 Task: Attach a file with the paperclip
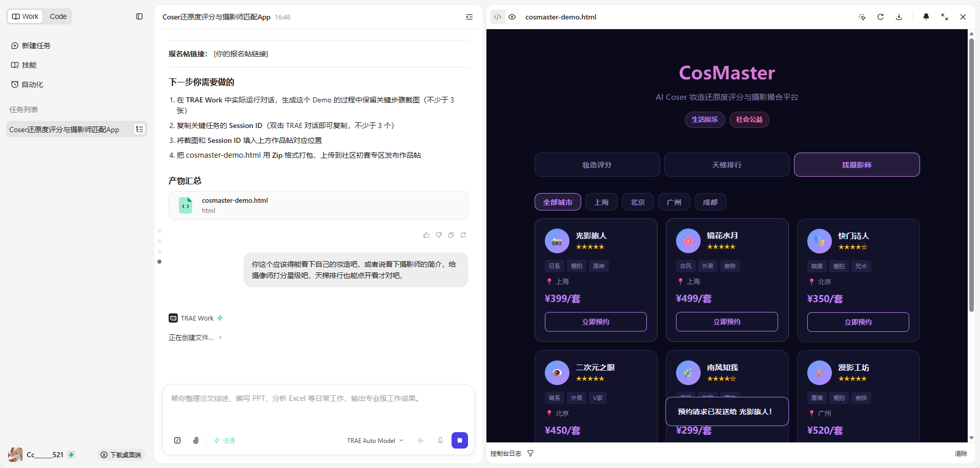point(196,440)
